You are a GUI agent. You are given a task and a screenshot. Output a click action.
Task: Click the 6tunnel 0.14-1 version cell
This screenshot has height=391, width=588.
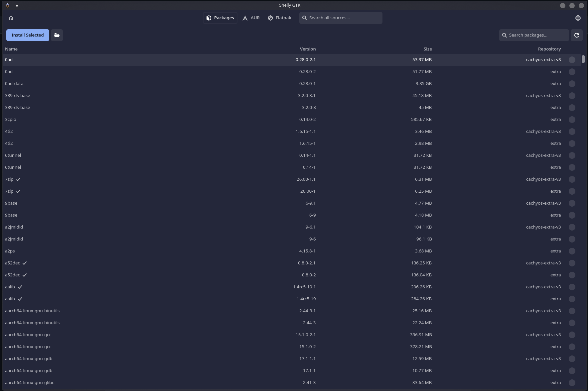click(x=309, y=167)
